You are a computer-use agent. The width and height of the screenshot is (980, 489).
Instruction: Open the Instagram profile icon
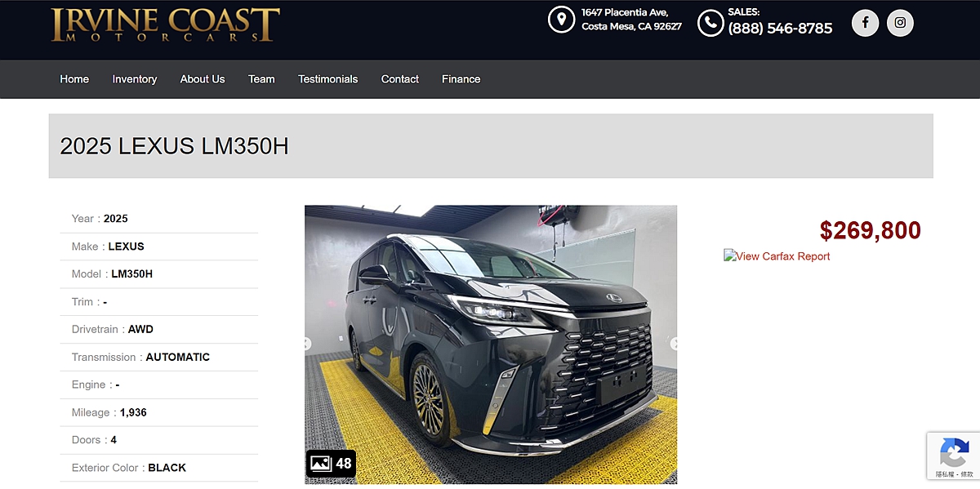coord(900,23)
